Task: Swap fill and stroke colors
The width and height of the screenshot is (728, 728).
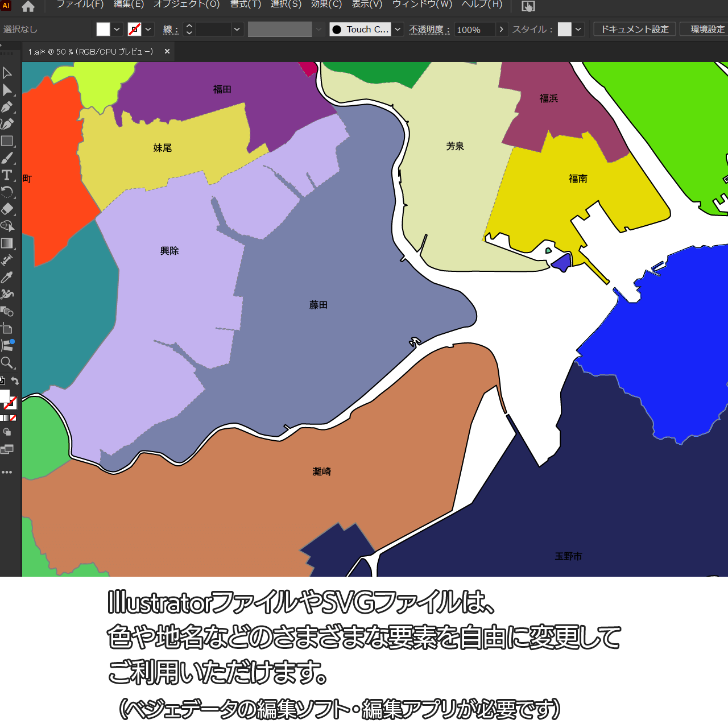Action: (x=15, y=381)
